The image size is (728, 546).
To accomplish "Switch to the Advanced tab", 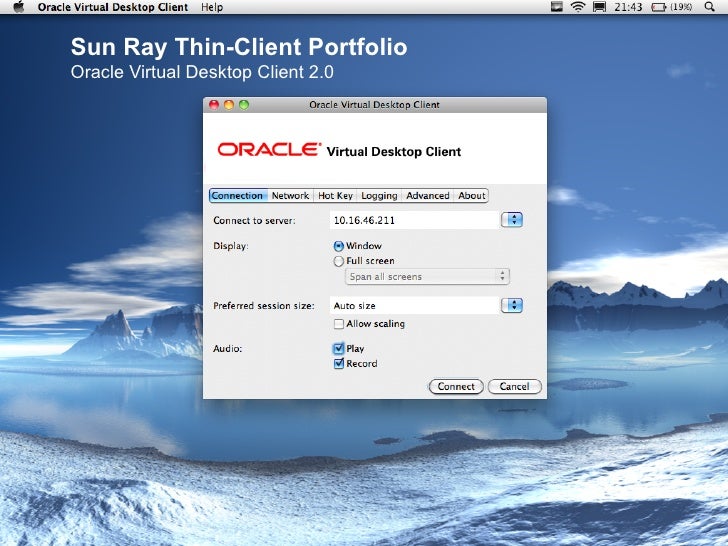I will (428, 195).
